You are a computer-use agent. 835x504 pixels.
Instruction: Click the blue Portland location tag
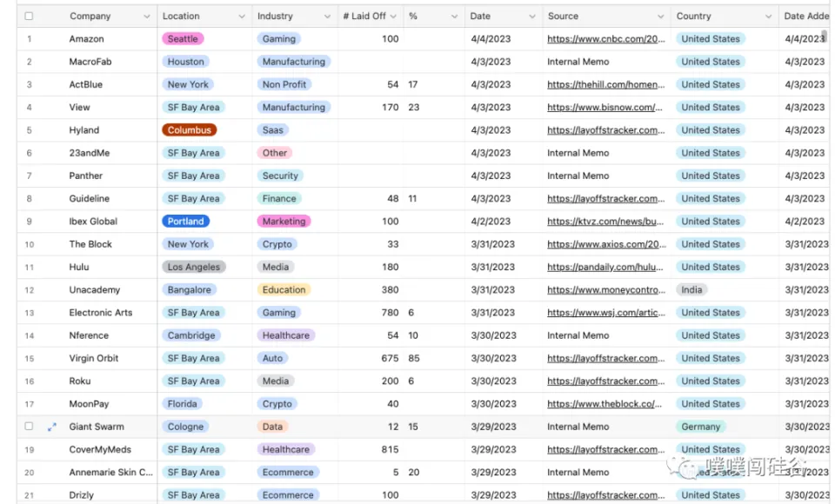click(185, 222)
